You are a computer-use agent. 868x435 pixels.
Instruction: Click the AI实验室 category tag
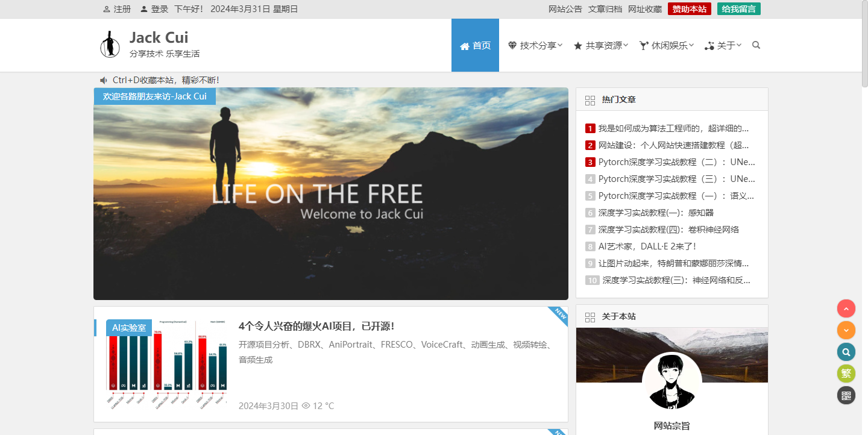coord(129,328)
